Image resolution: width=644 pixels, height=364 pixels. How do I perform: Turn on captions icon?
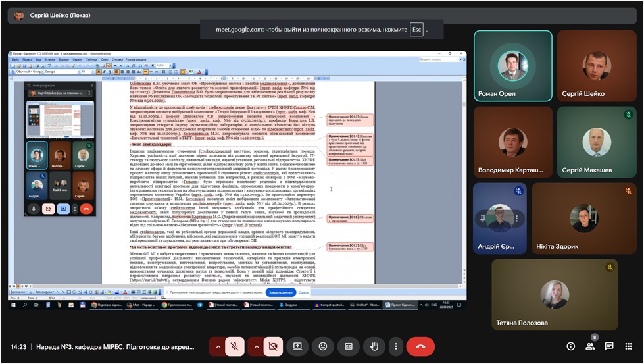349,346
